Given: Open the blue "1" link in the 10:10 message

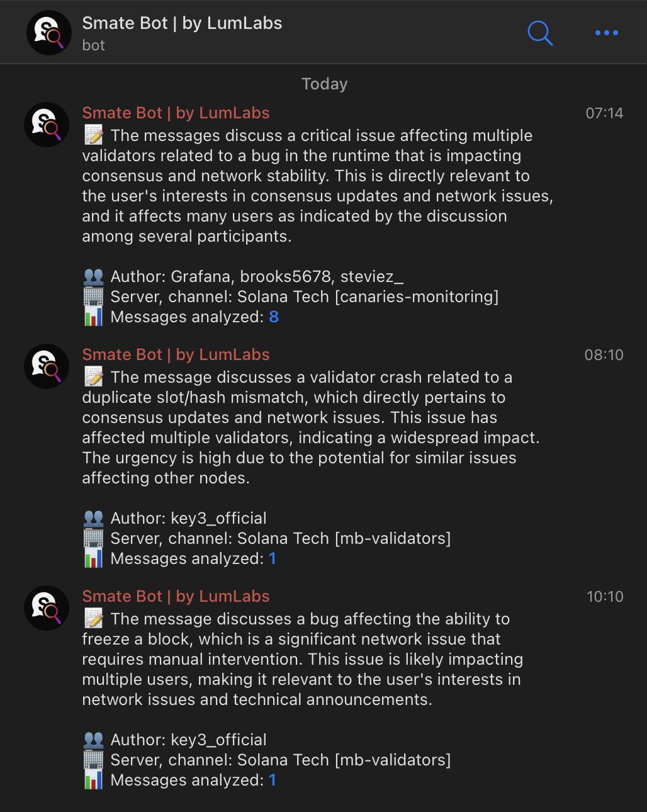Looking at the screenshot, I should (x=273, y=781).
